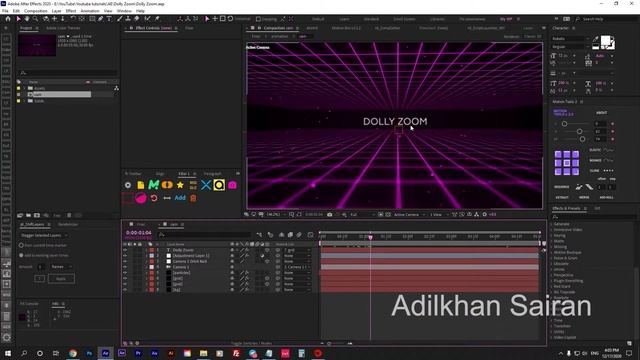Click Add Null button in Motion Tools
The height and width of the screenshot is (360, 640).
click(x=607, y=198)
